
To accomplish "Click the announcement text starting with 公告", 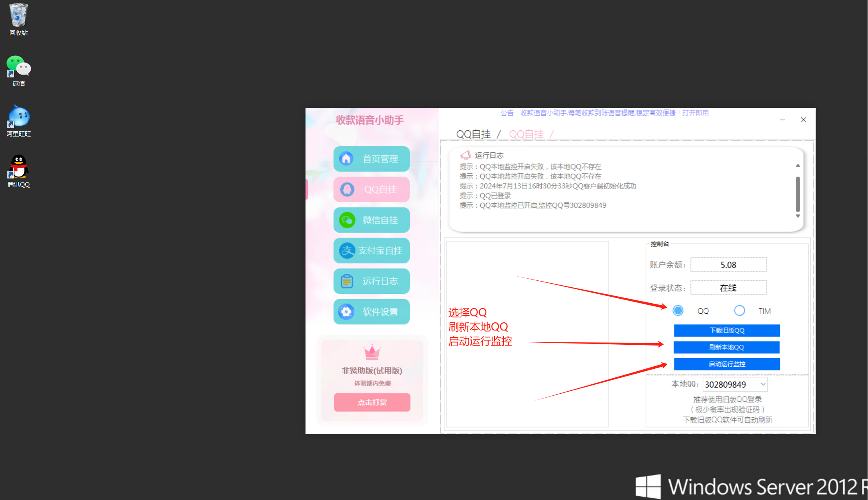I will 604,113.
